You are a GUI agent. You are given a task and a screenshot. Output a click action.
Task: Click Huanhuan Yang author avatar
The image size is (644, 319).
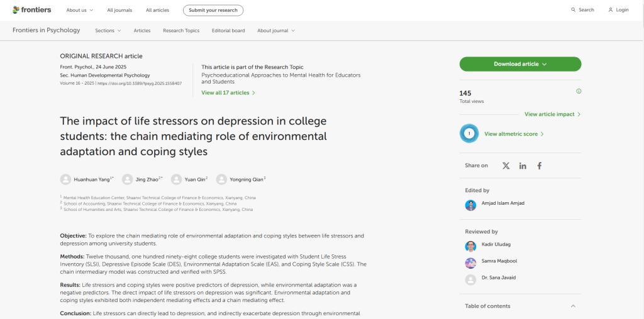[65, 180]
